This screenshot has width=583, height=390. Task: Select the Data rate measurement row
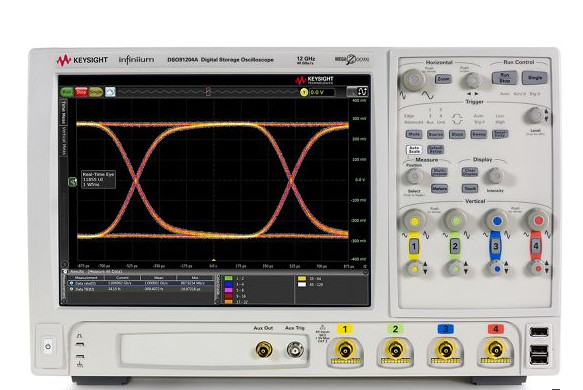pyautogui.click(x=140, y=283)
